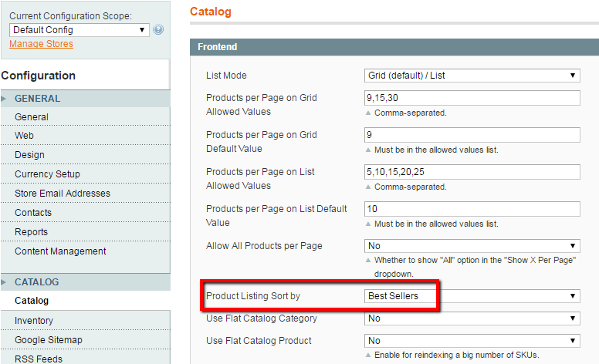
Task: Select the Catalog sidebar item
Action: tap(86, 301)
